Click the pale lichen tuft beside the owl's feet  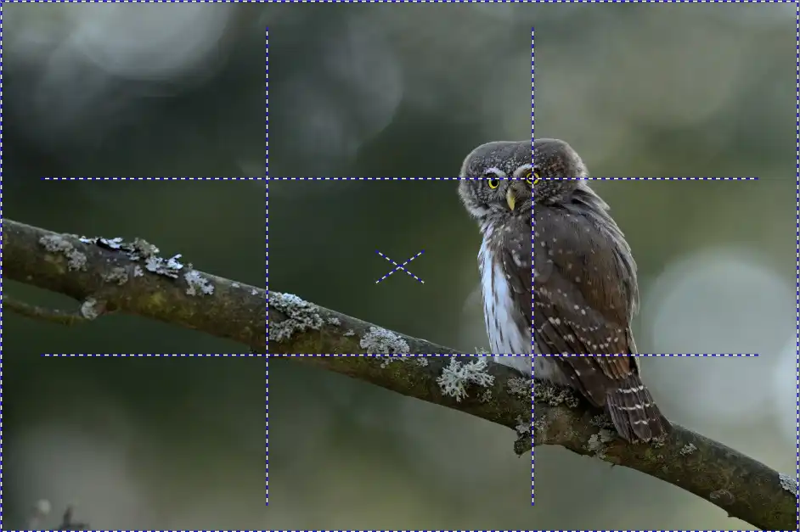(463, 376)
